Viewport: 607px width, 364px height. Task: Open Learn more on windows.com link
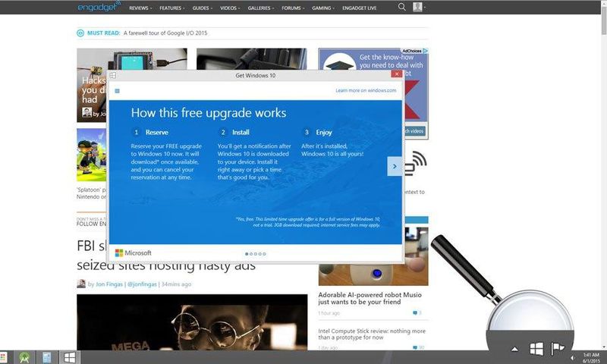366,90
